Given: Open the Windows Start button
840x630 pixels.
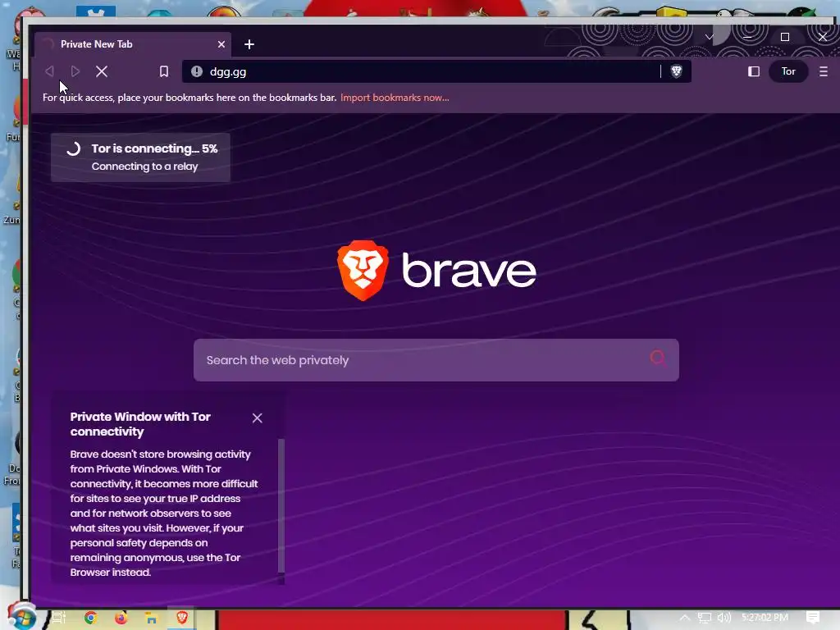Looking at the screenshot, I should (x=21, y=617).
